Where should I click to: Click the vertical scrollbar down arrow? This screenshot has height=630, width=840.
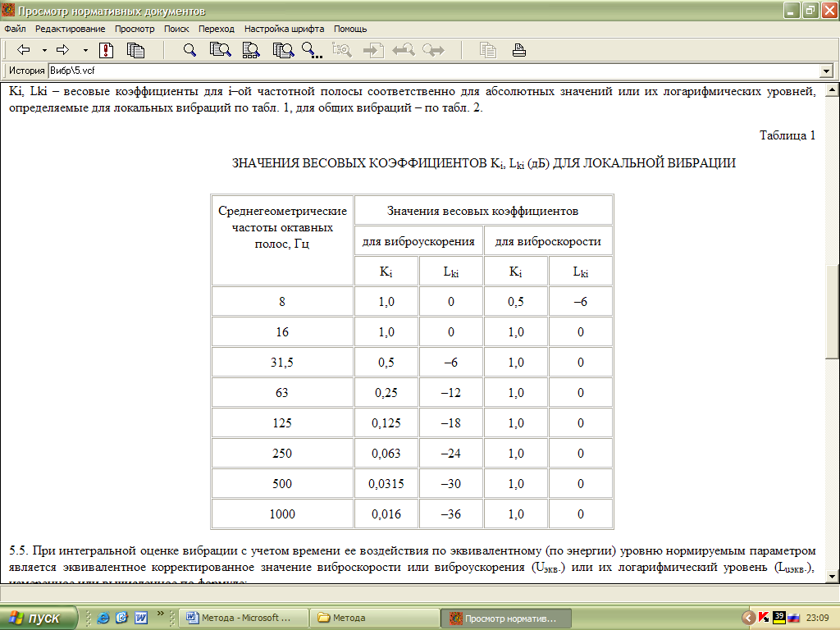[832, 577]
